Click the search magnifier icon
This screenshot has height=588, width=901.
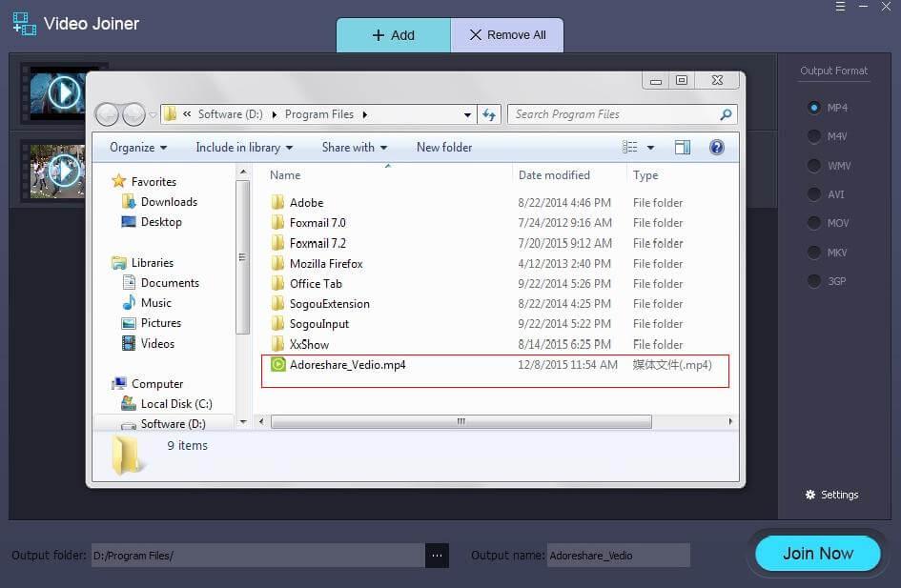coord(727,114)
